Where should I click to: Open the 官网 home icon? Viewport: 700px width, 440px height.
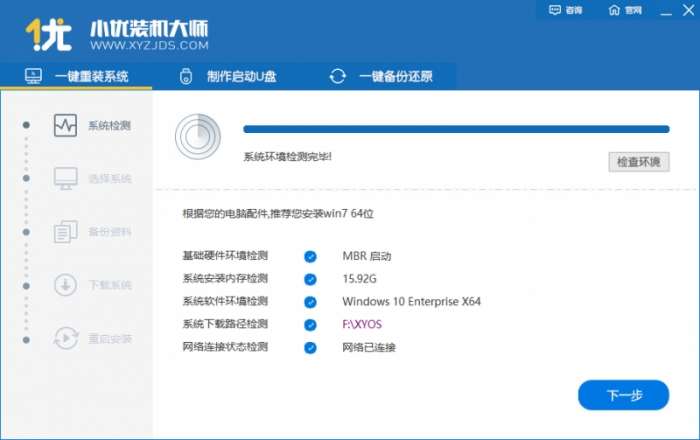tap(614, 10)
